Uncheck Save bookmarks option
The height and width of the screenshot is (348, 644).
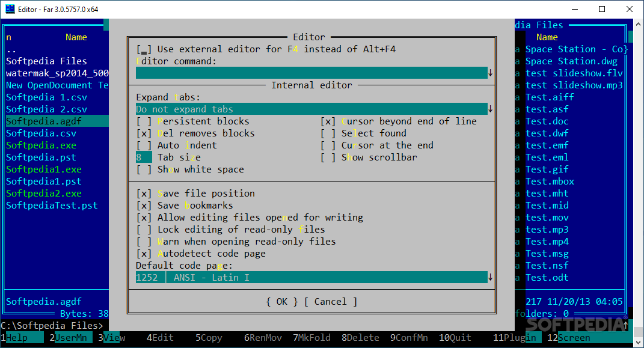point(144,206)
